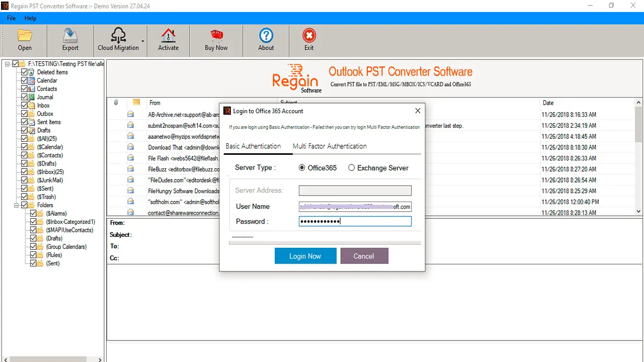644x362 pixels.
Task: Click the Login Now button
Action: [305, 256]
